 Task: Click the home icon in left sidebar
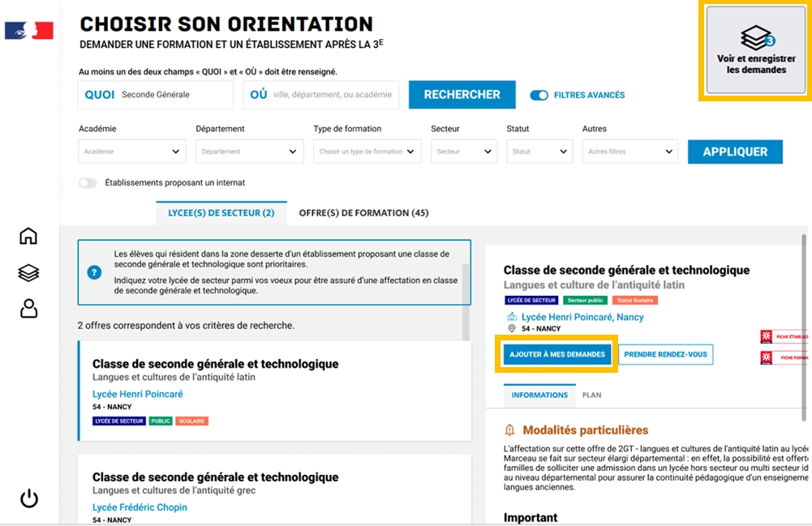28,236
